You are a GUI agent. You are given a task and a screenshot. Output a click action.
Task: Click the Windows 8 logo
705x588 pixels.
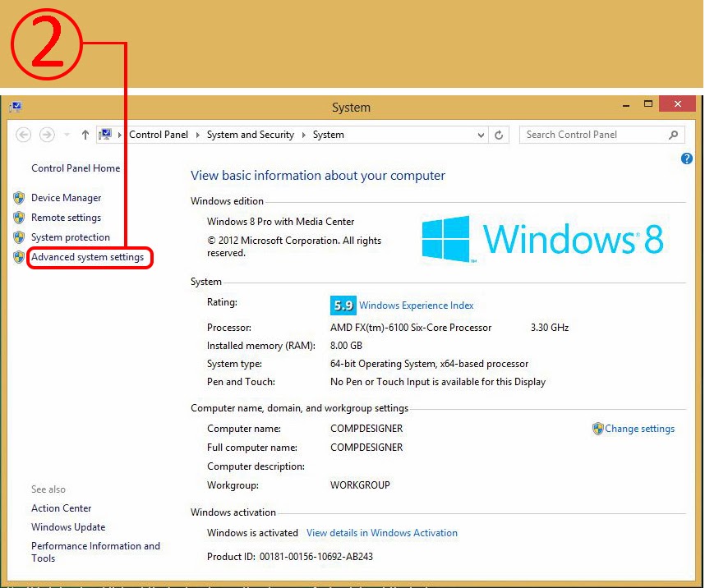tap(542, 239)
